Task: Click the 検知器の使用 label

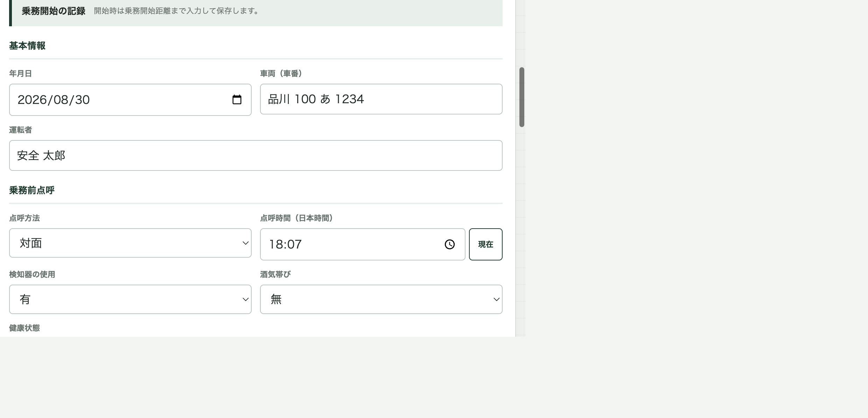Action: (x=32, y=274)
